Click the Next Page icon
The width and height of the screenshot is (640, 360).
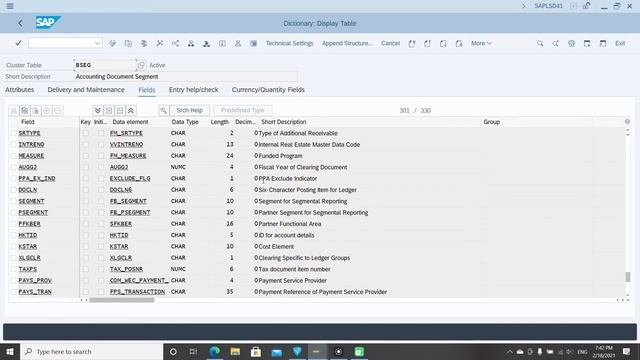point(443,43)
